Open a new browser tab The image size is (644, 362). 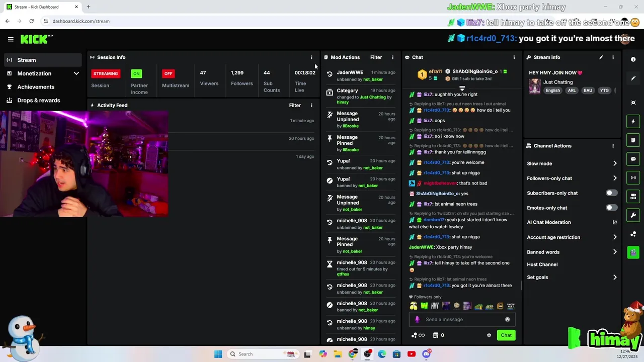(x=88, y=7)
